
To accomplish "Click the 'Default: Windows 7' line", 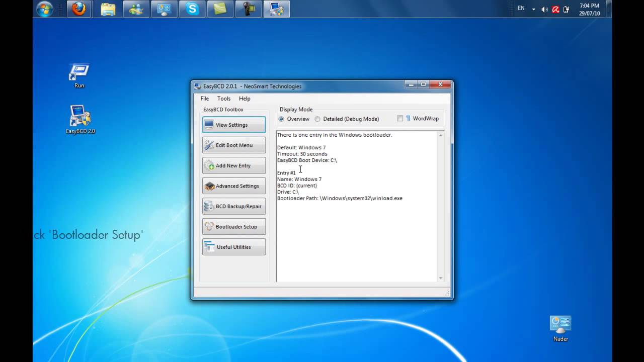I will (301, 148).
